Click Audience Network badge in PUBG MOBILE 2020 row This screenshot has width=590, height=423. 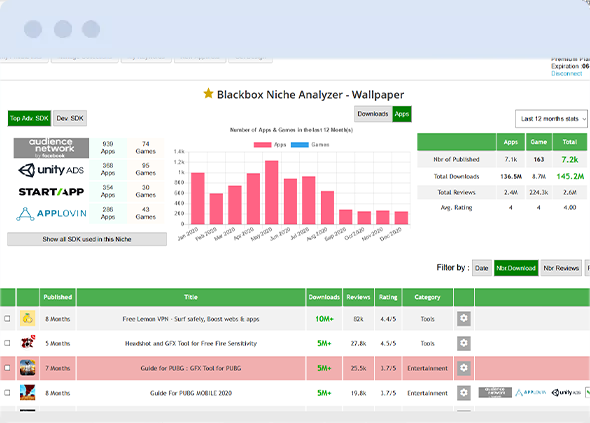point(495,393)
